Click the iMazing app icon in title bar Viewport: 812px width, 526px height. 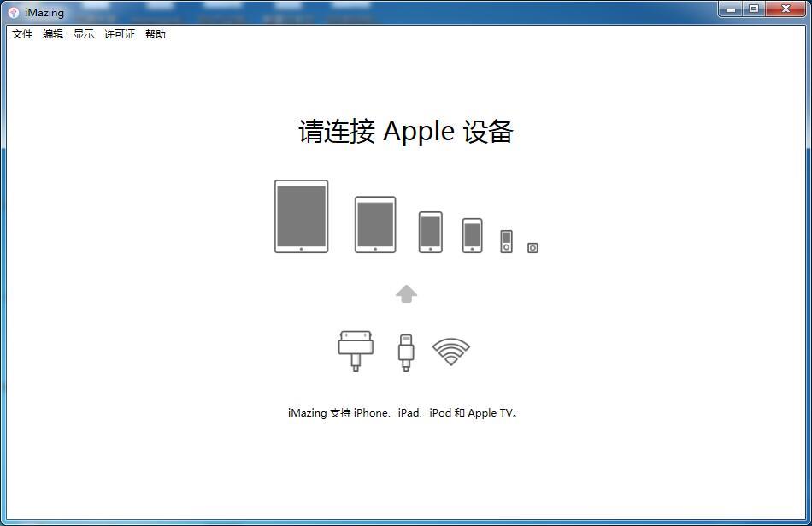pyautogui.click(x=14, y=13)
